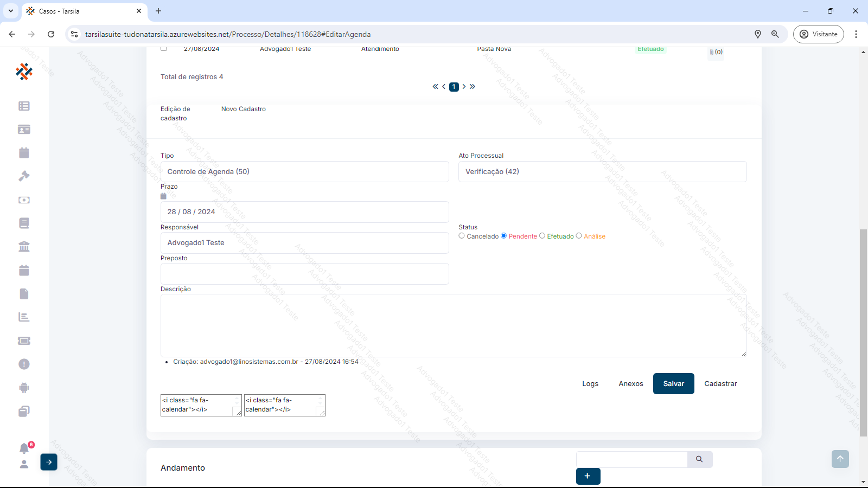This screenshot has height=488, width=868.
Task: Switch to Novo Cadastro tab
Action: pos(244,109)
